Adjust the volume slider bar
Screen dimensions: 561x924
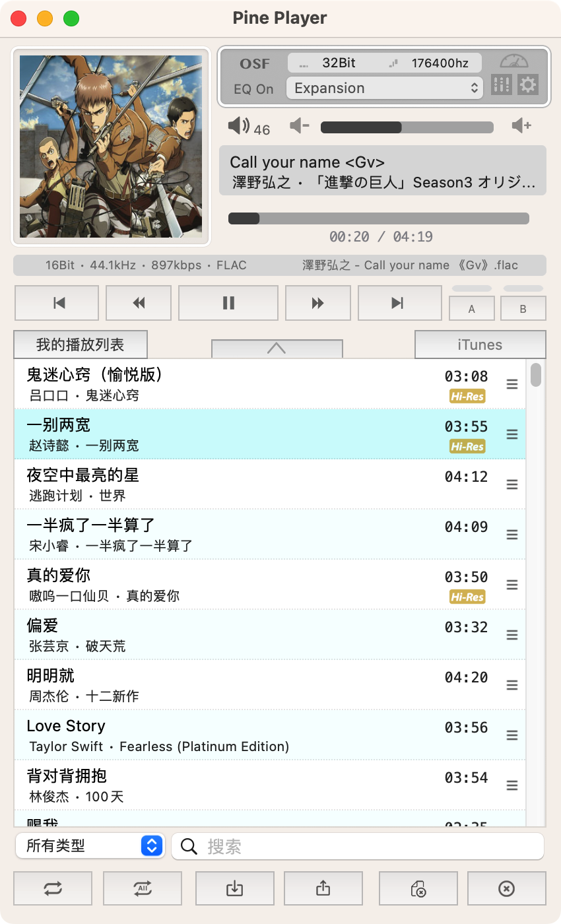click(x=407, y=127)
